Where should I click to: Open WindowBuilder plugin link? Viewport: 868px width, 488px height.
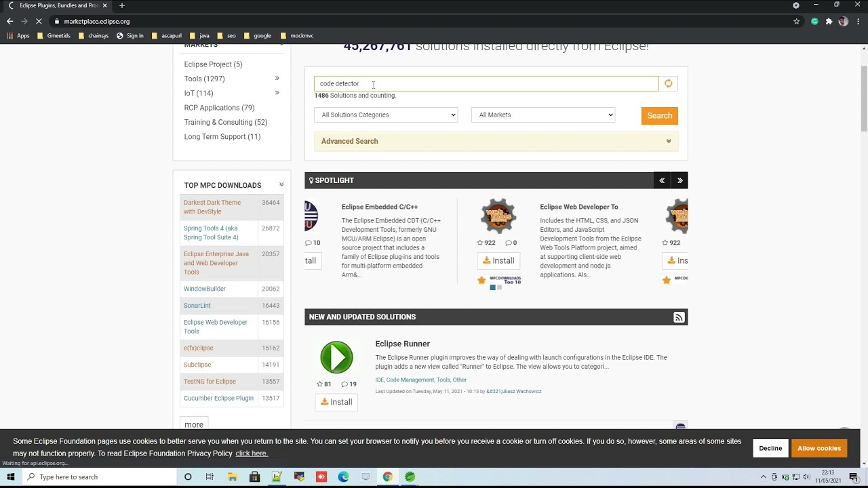(205, 289)
